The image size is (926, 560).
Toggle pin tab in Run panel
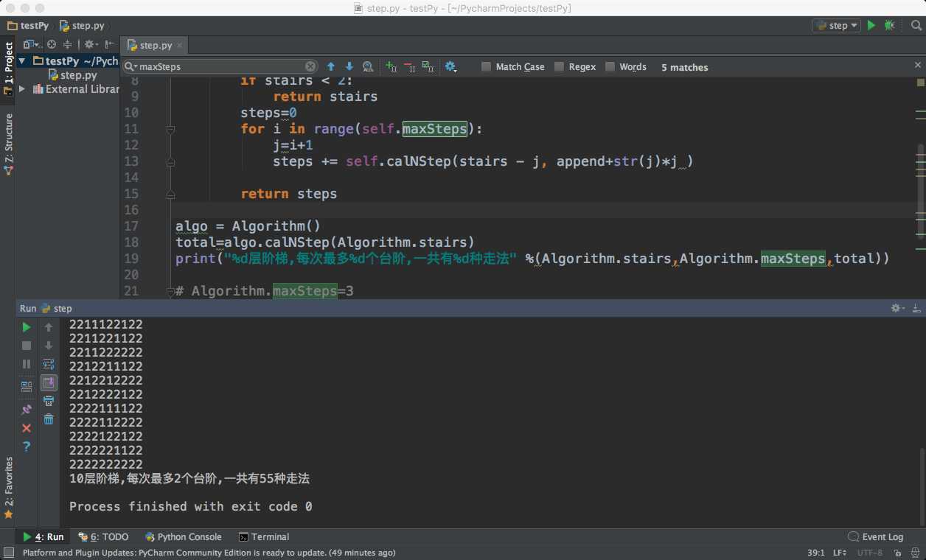pos(27,409)
